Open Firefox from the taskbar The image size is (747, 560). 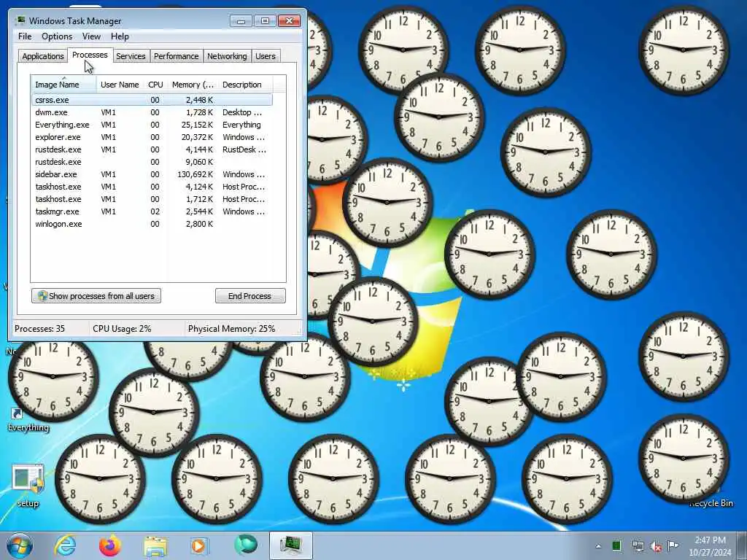coord(110,545)
